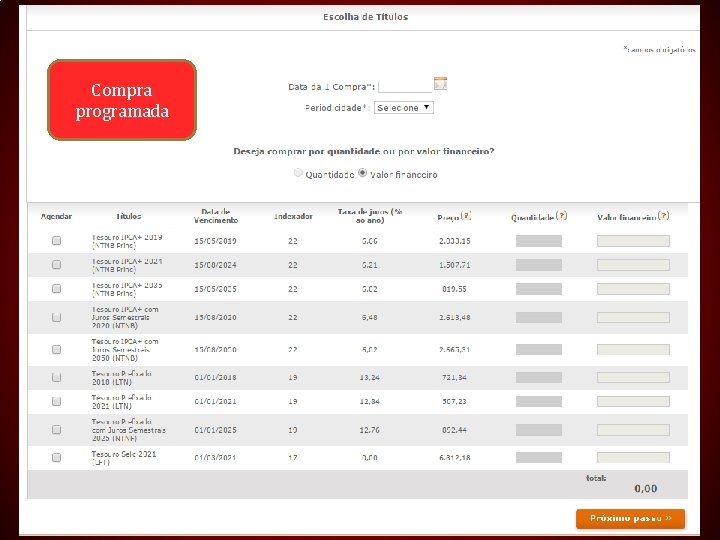Check Agendar for Tesouro Selic 2021

[x=56, y=457]
